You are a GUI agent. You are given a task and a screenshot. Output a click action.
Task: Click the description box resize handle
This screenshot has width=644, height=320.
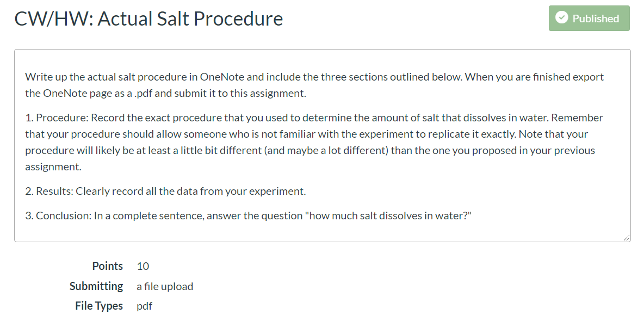[627, 238]
